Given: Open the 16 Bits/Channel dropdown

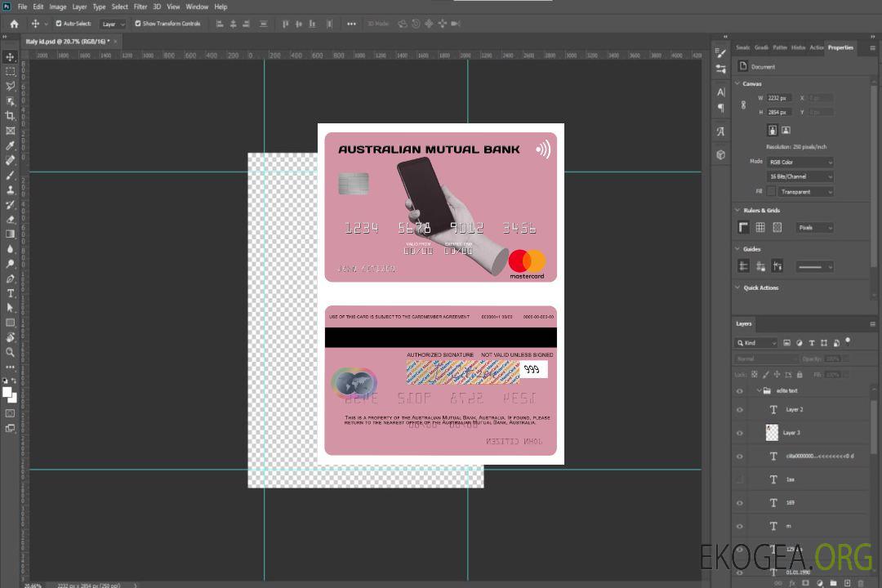Looking at the screenshot, I should pyautogui.click(x=800, y=176).
